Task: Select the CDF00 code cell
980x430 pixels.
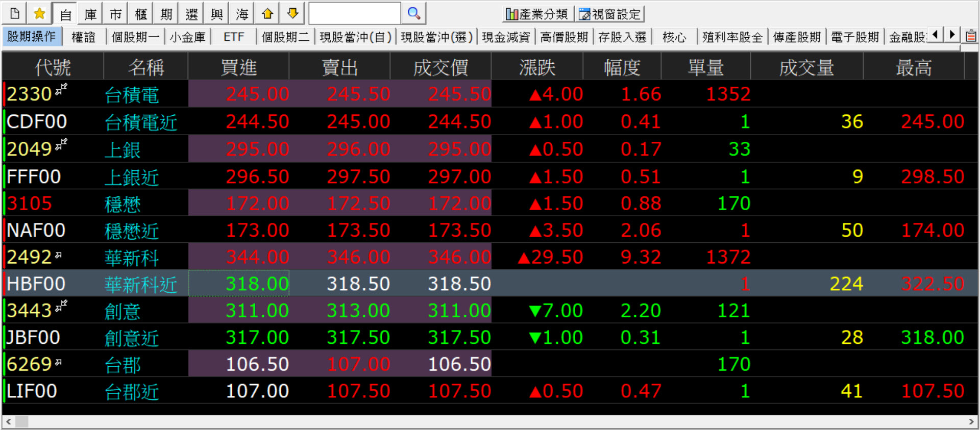Action: [x=37, y=121]
